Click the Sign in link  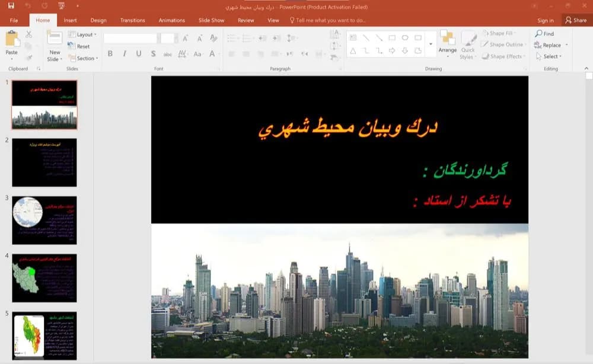click(546, 20)
